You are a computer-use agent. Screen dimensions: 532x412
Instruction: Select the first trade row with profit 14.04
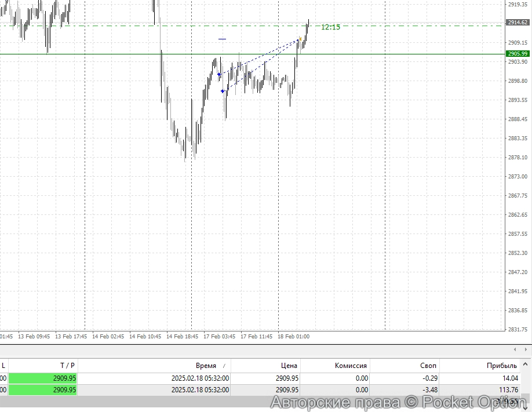click(x=261, y=378)
